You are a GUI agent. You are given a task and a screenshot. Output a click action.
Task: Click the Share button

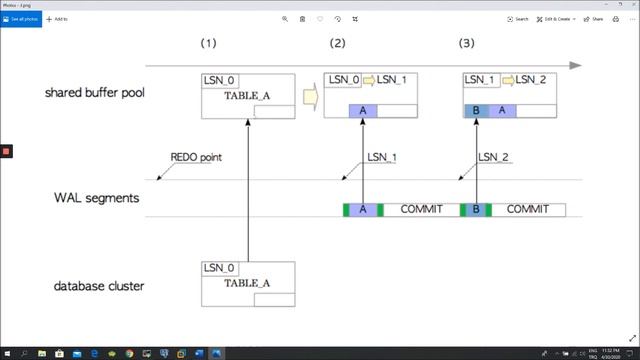[x=593, y=19]
